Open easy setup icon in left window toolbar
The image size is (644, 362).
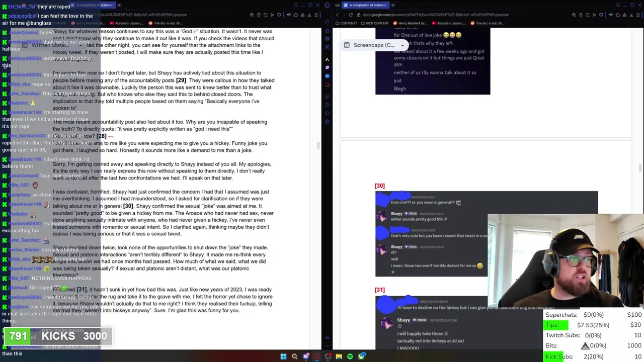coord(316,15)
